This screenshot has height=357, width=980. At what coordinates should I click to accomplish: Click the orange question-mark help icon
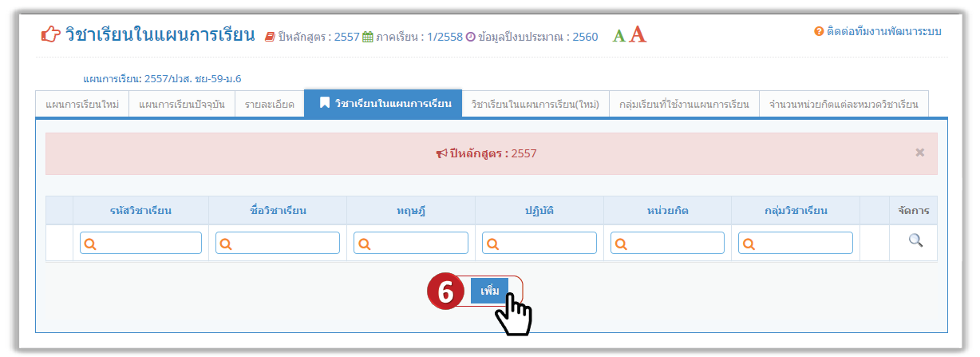point(818,32)
